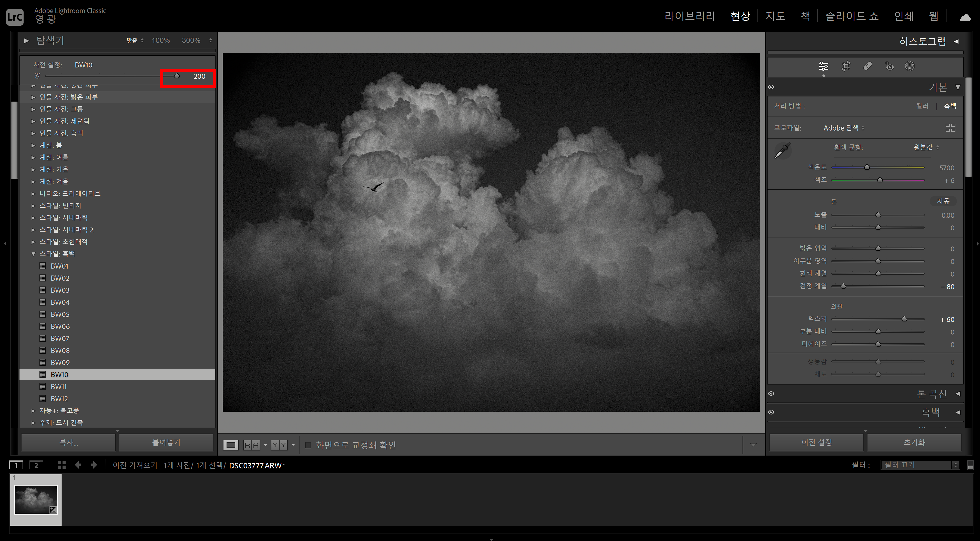Select the Healing tool icon

pyautogui.click(x=868, y=66)
